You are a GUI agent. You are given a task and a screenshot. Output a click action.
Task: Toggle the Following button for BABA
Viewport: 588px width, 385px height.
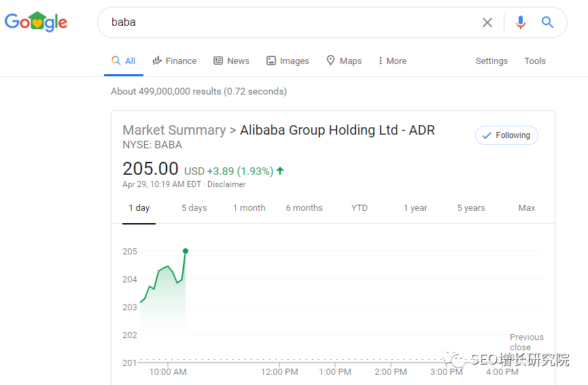click(x=506, y=135)
